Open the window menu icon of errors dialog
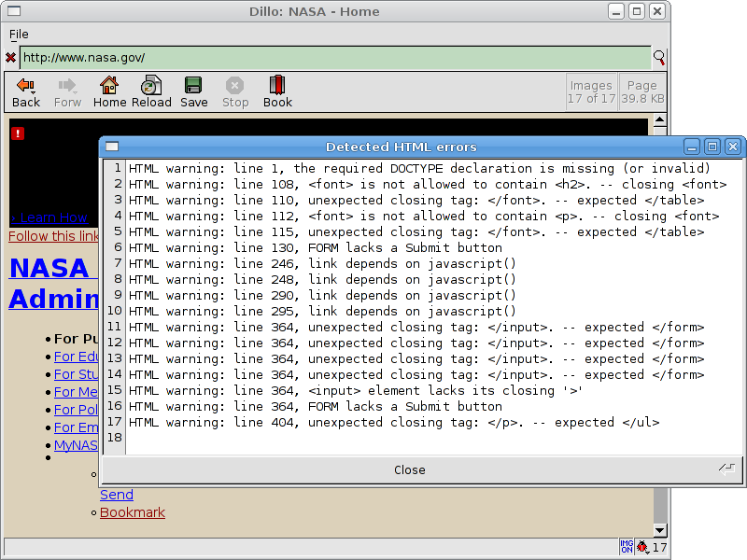747x560 pixels. click(112, 147)
